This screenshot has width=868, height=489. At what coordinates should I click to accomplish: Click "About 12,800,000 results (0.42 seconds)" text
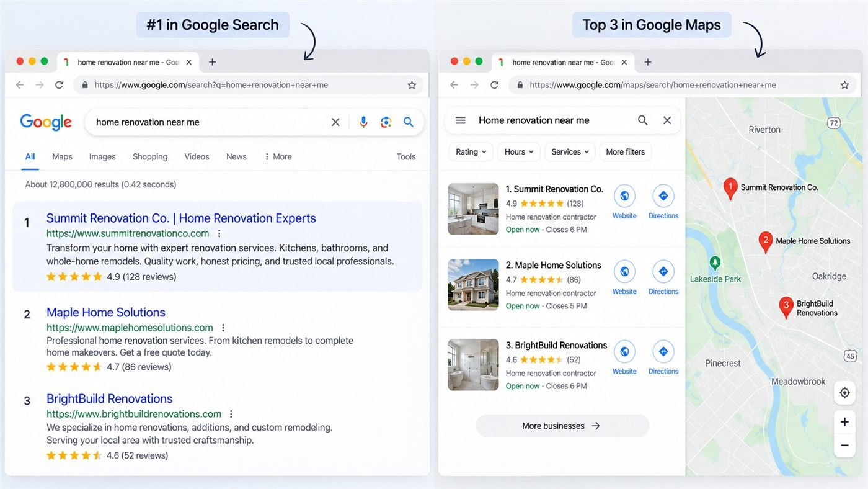100,184
